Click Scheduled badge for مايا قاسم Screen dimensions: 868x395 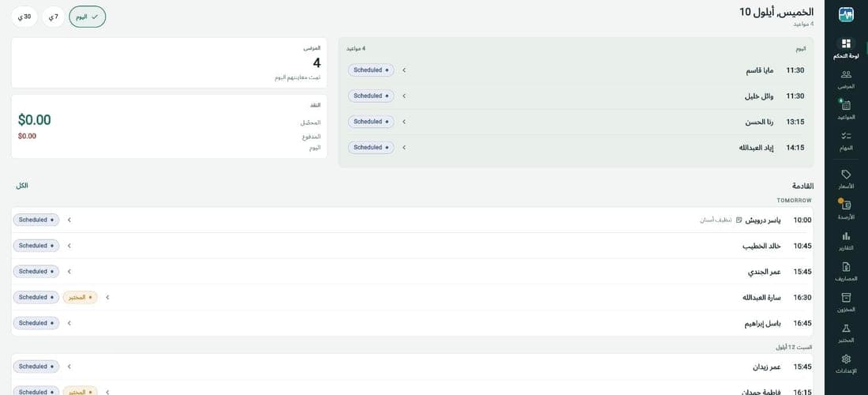(371, 70)
